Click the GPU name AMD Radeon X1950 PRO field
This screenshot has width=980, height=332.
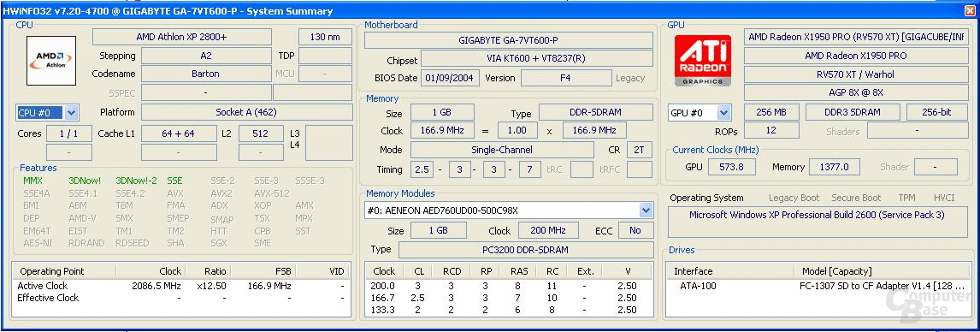coord(856,56)
